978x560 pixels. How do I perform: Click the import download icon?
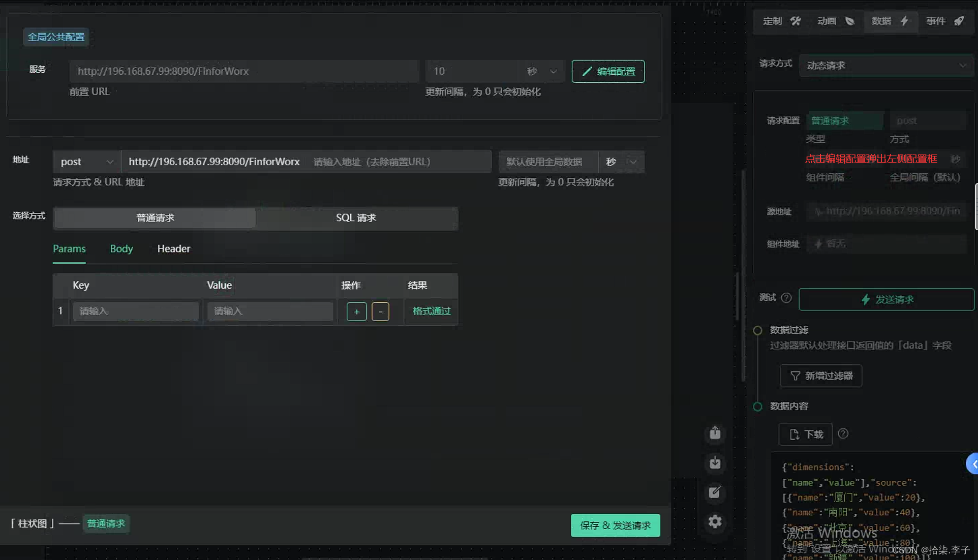(x=715, y=462)
